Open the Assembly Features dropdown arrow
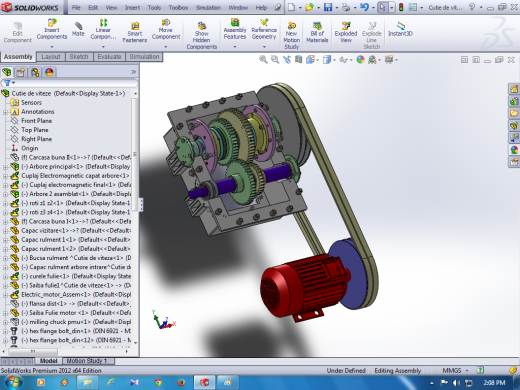The width and height of the screenshot is (520, 390). tap(235, 47)
